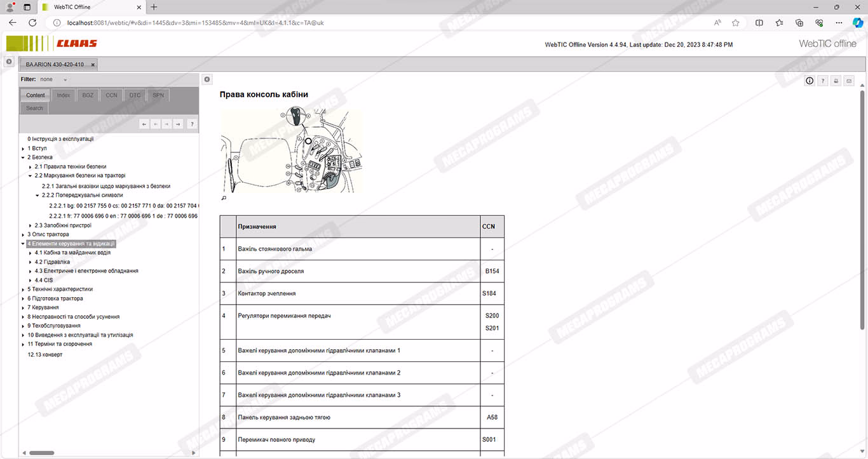Viewport: 868px width, 459px height.
Task: Switch to the DTC tab
Action: (135, 95)
